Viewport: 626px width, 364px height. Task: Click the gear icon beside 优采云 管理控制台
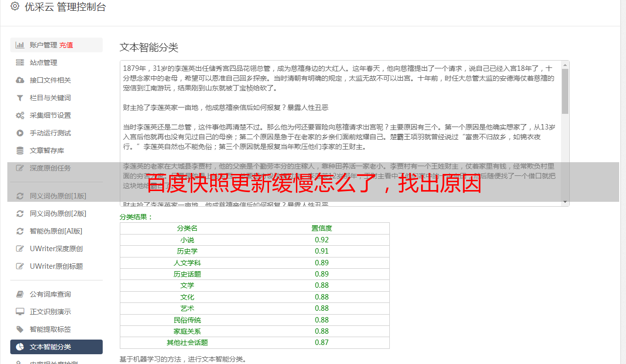click(x=15, y=6)
